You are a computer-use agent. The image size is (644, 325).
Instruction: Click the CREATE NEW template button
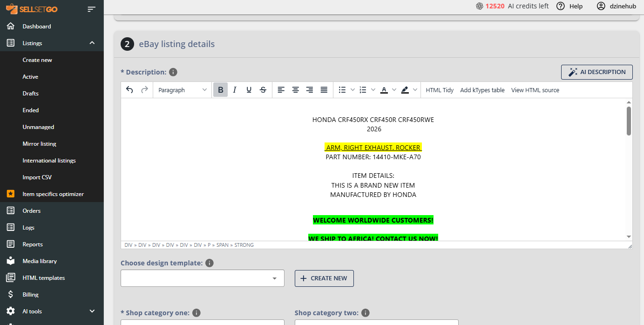324,278
